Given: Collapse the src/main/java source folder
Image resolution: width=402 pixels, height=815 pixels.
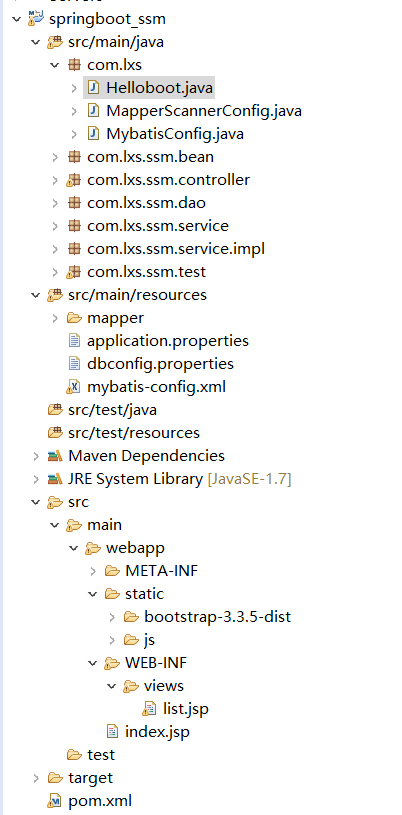Looking at the screenshot, I should click(x=35, y=42).
